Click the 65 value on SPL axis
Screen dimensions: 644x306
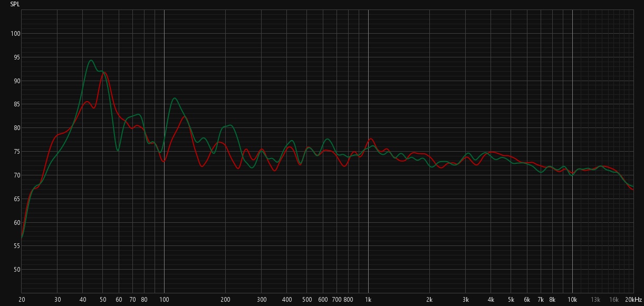click(16, 199)
